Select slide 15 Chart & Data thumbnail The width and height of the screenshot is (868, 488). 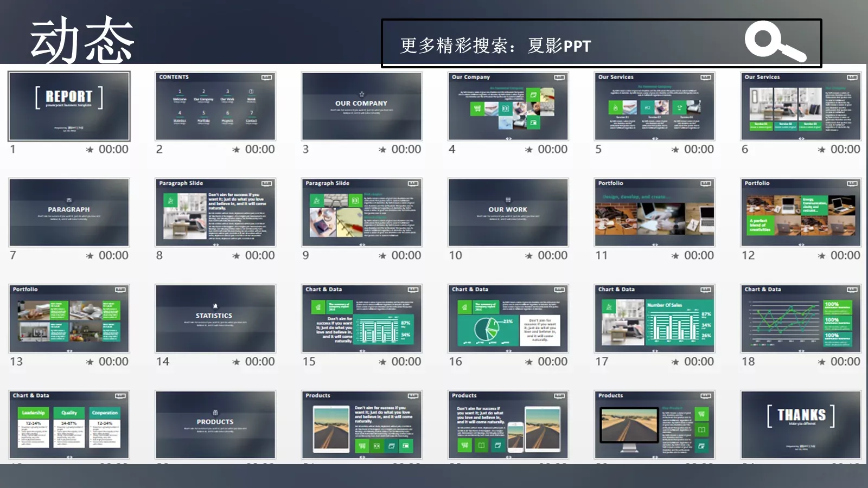[362, 318]
